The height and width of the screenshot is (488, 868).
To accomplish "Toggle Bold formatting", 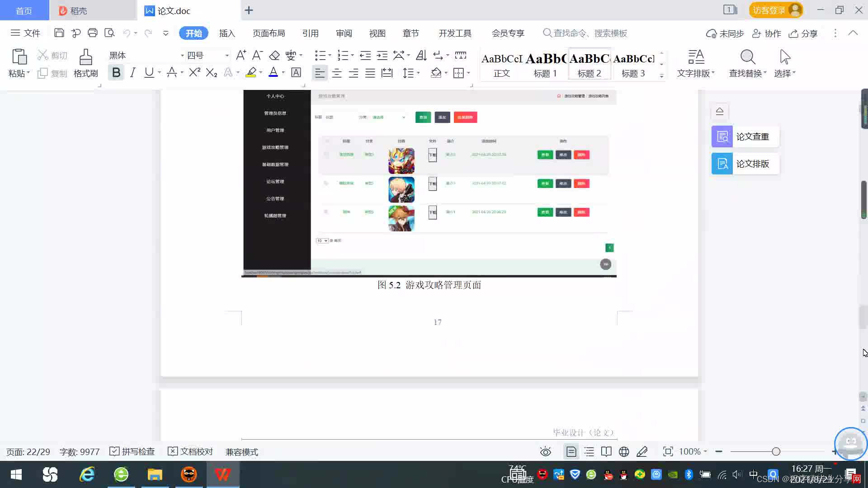I will pos(116,72).
